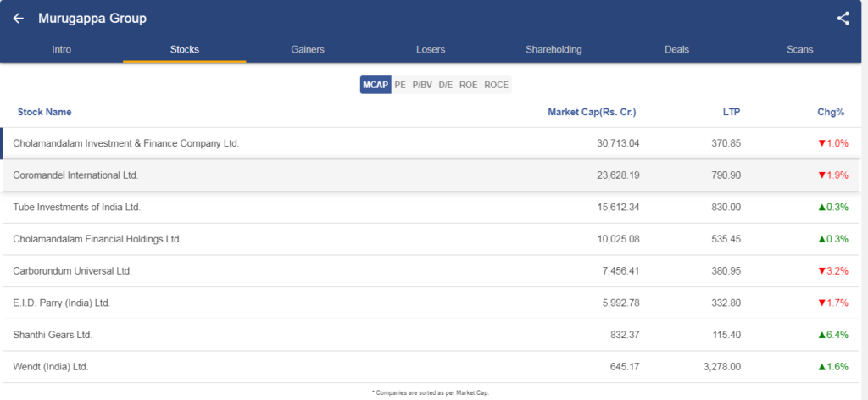This screenshot has height=400, width=868.
Task: Click market cap value 10,025.08
Action: 618,239
